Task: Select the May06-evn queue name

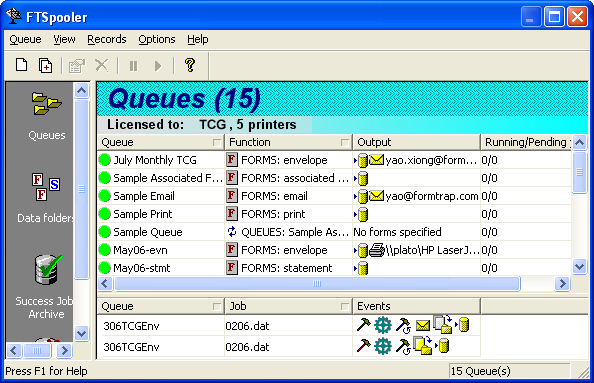Action: point(140,250)
